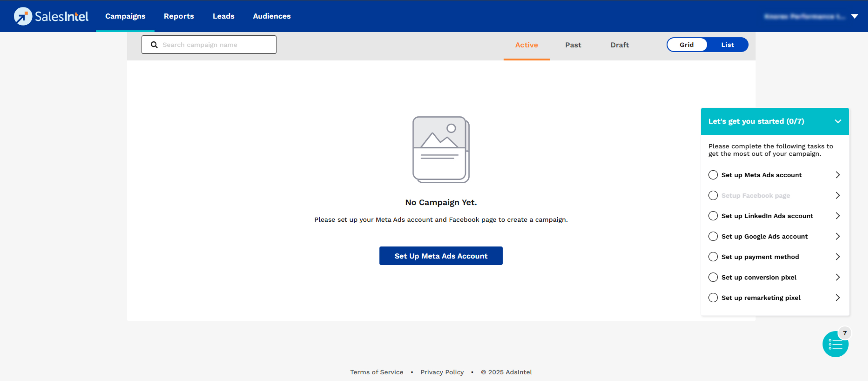The height and width of the screenshot is (381, 868).
Task: Click the arrow next to Set up conversion pixel
Action: coord(838,277)
